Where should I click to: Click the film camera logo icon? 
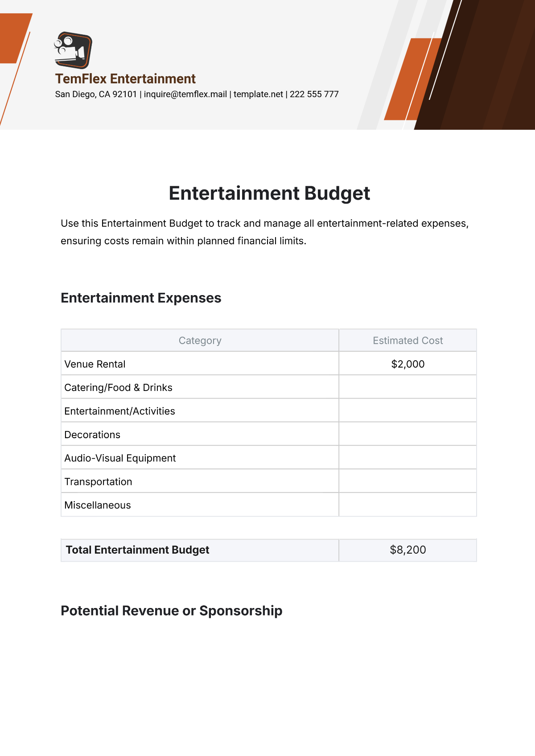(73, 50)
